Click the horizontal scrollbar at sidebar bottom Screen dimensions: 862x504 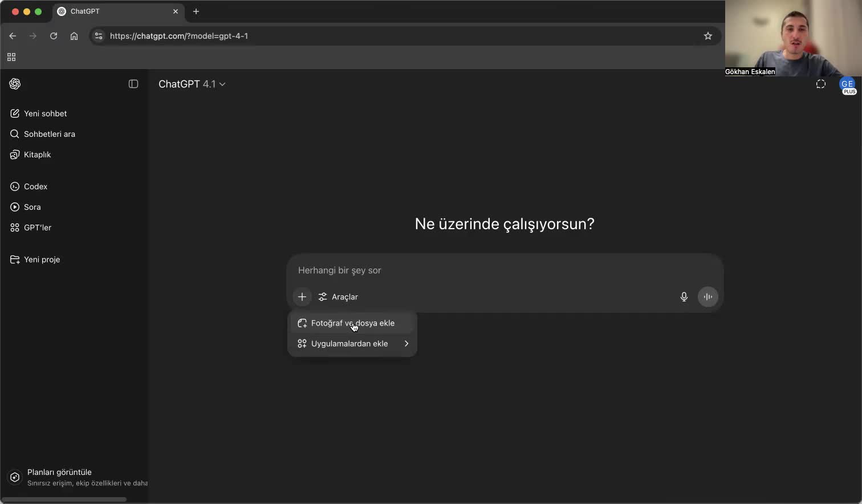tap(64, 499)
